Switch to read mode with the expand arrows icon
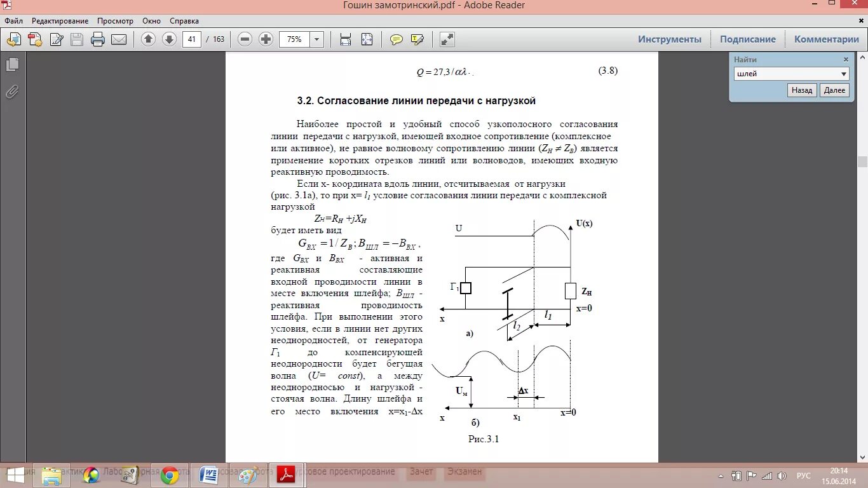This screenshot has height=488, width=868. point(447,39)
